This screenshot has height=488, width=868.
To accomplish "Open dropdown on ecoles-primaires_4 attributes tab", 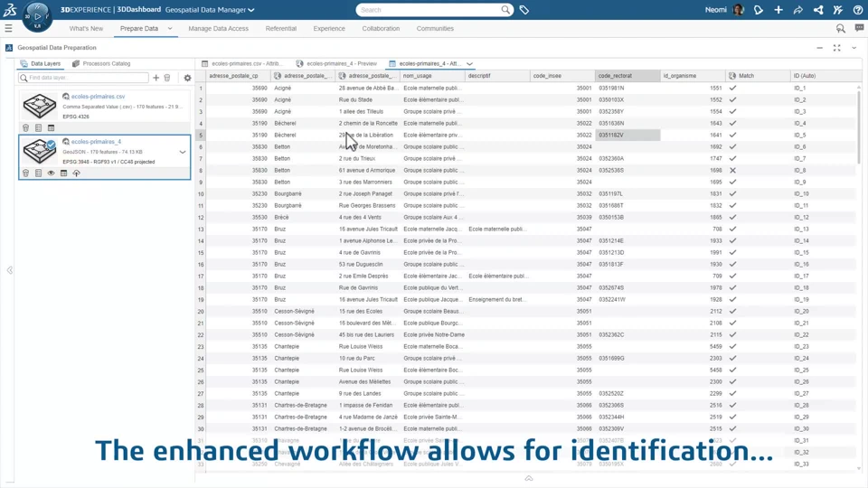I will [x=469, y=63].
